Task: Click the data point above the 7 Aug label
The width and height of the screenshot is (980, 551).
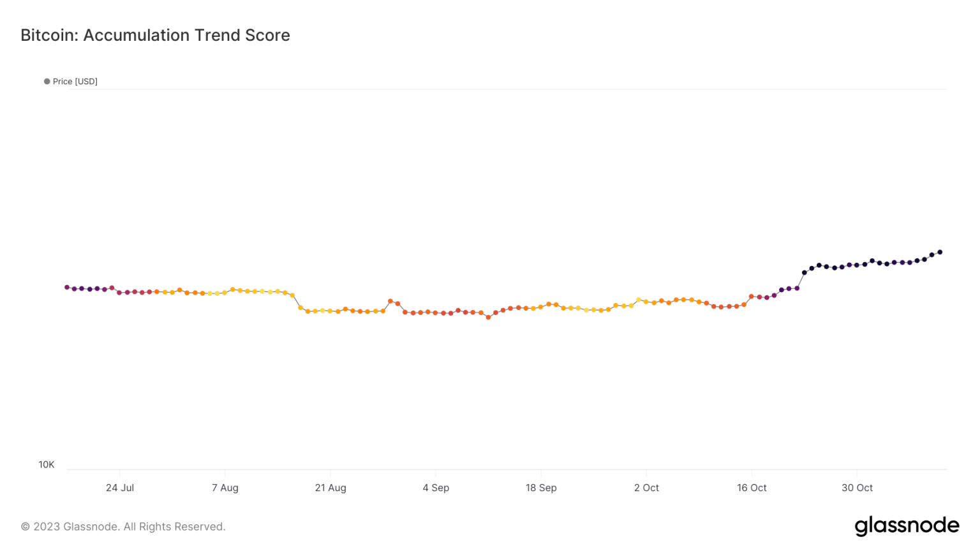Action: [225, 293]
